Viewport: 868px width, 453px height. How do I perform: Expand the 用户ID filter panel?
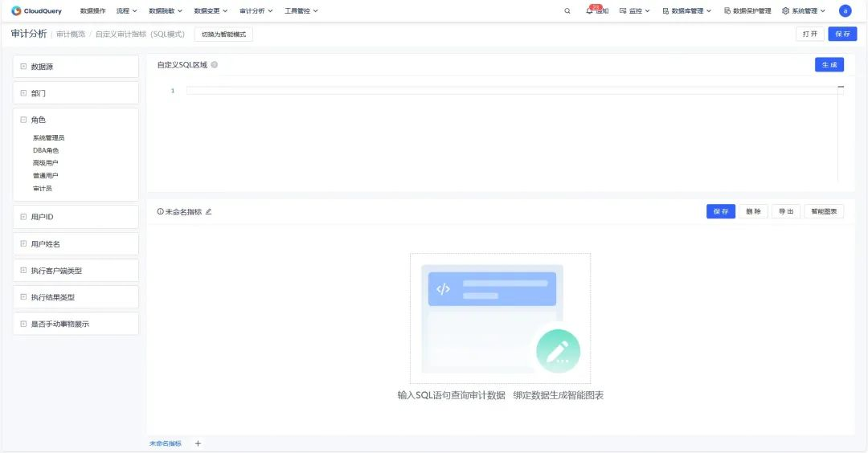(23, 217)
